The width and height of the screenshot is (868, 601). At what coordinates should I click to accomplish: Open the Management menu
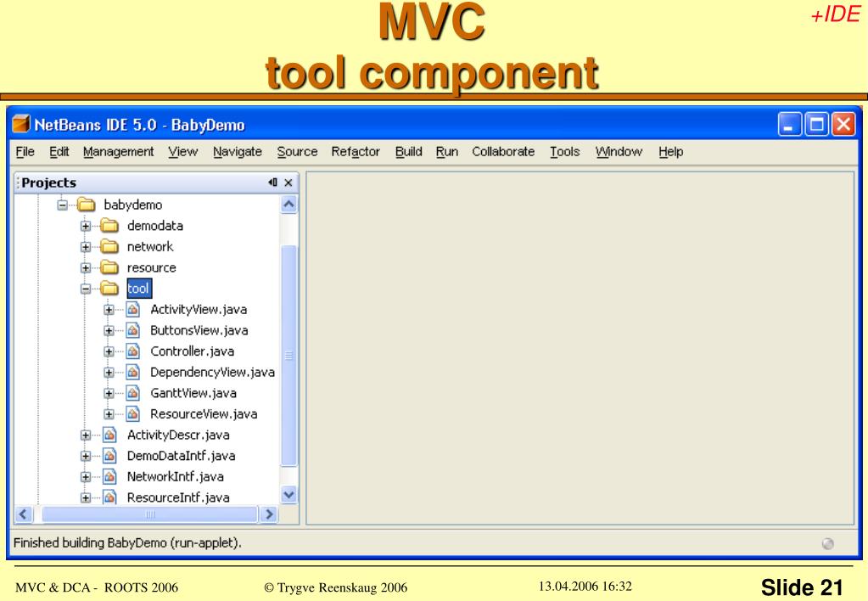pyautogui.click(x=119, y=152)
